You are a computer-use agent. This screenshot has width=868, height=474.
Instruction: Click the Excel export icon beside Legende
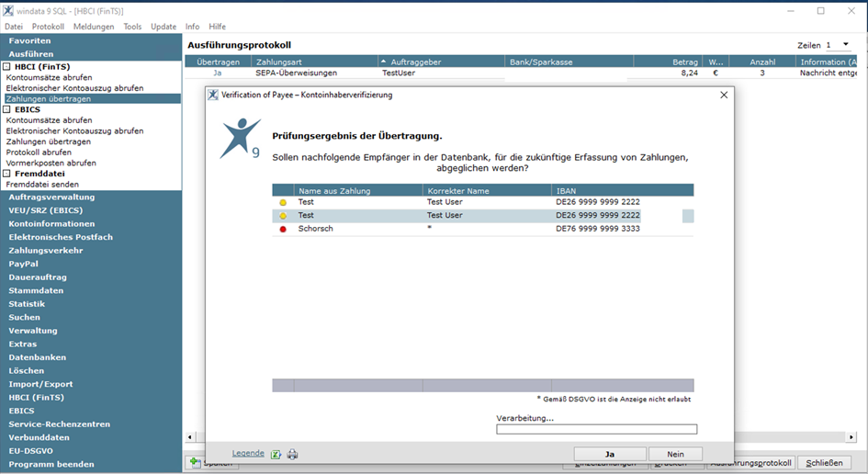(x=275, y=454)
